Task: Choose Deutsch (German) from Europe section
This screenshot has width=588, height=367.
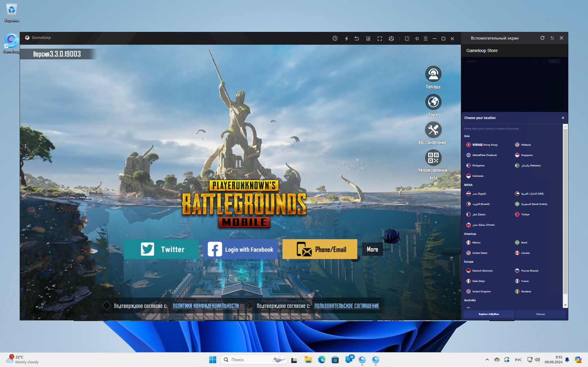Action: coord(479,271)
